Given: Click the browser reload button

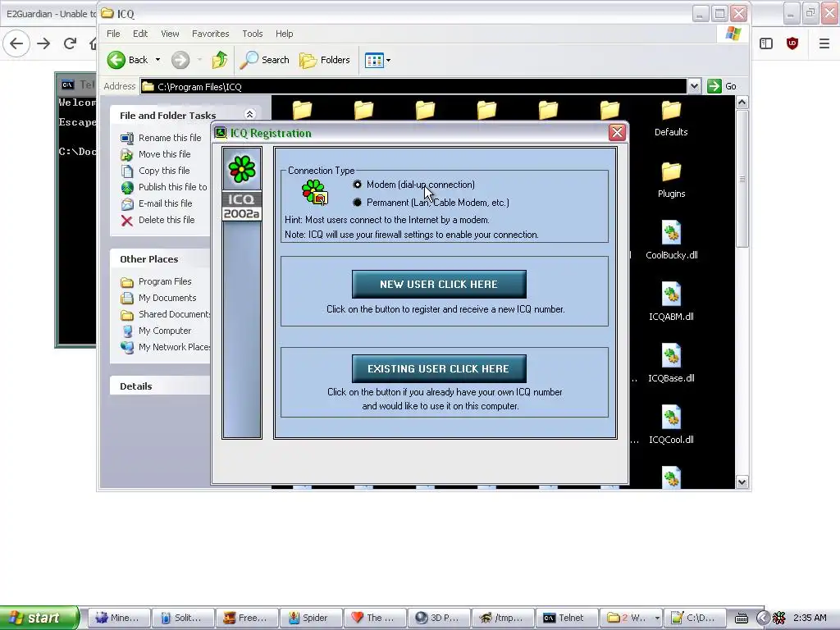Looking at the screenshot, I should click(71, 43).
